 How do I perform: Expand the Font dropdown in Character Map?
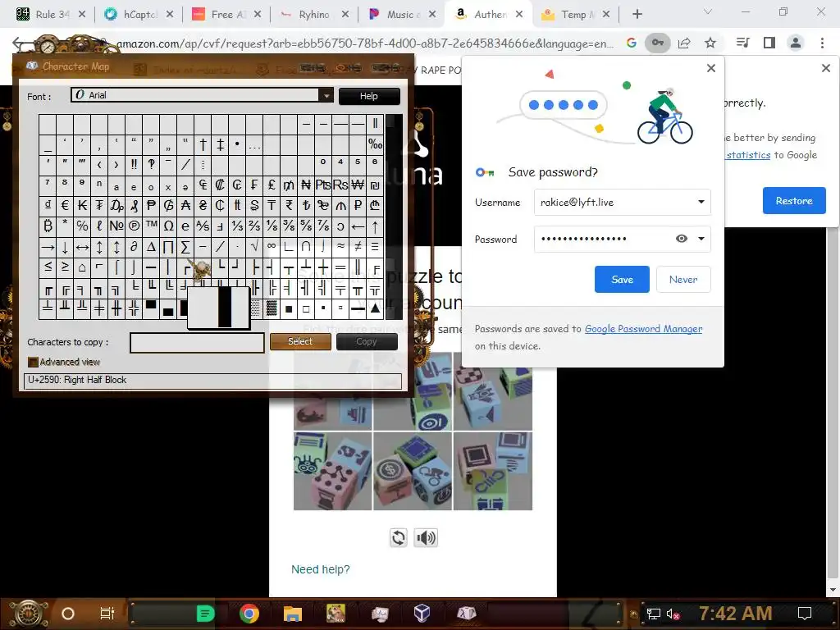click(326, 95)
